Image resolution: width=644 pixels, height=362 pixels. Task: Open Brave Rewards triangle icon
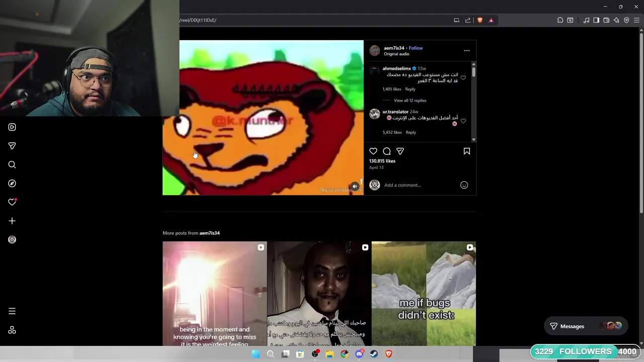491,20
